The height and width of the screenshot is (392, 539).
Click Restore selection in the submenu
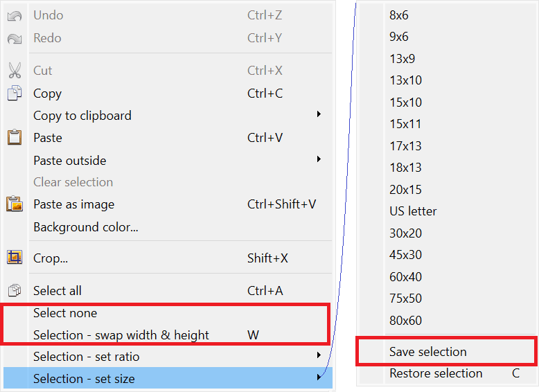click(x=436, y=373)
